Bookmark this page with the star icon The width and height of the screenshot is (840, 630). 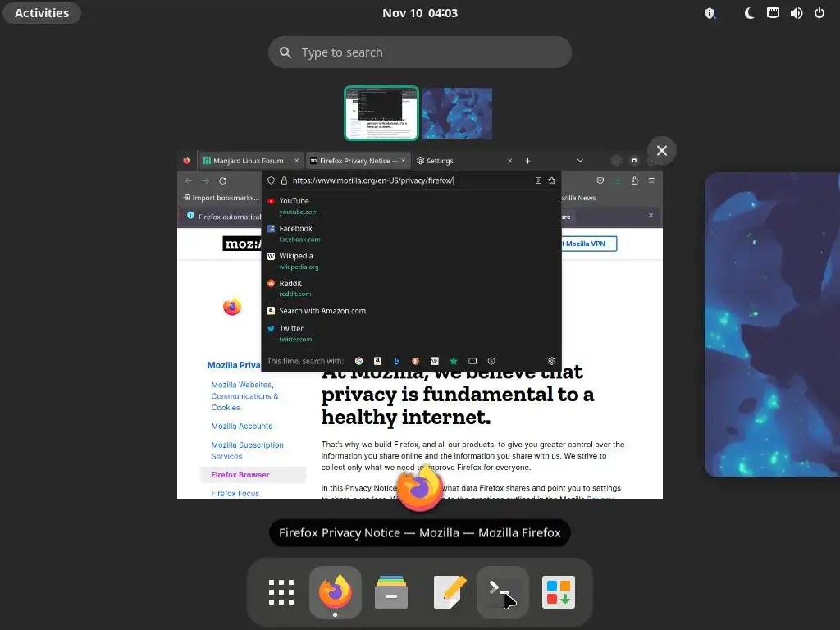coord(552,180)
